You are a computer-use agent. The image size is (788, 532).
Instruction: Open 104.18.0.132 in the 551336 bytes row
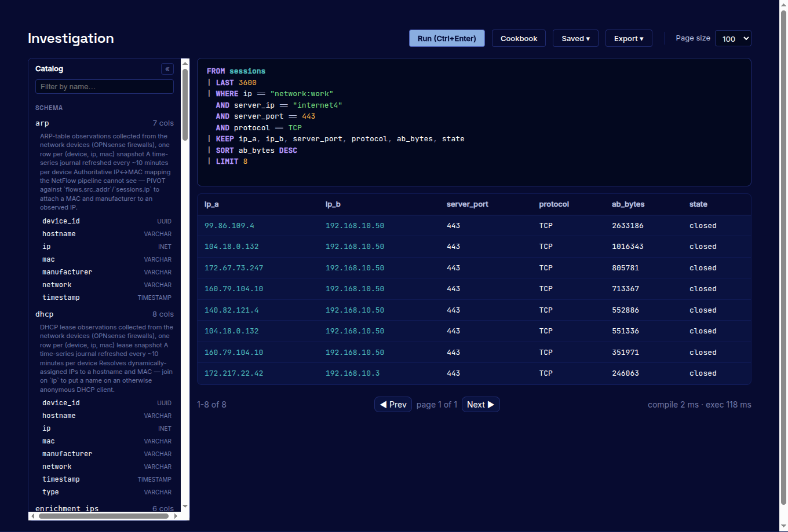pos(232,331)
